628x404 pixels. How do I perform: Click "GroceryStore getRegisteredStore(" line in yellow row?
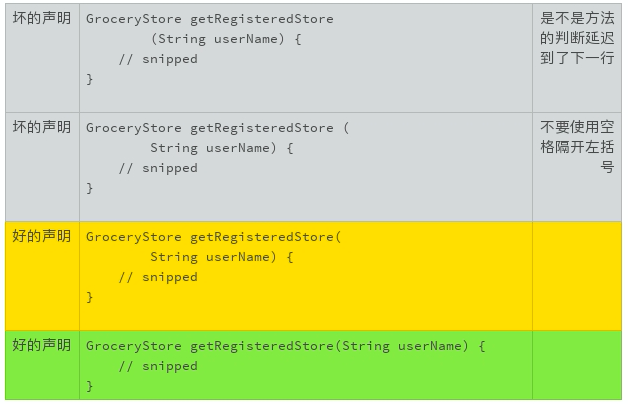click(213, 237)
